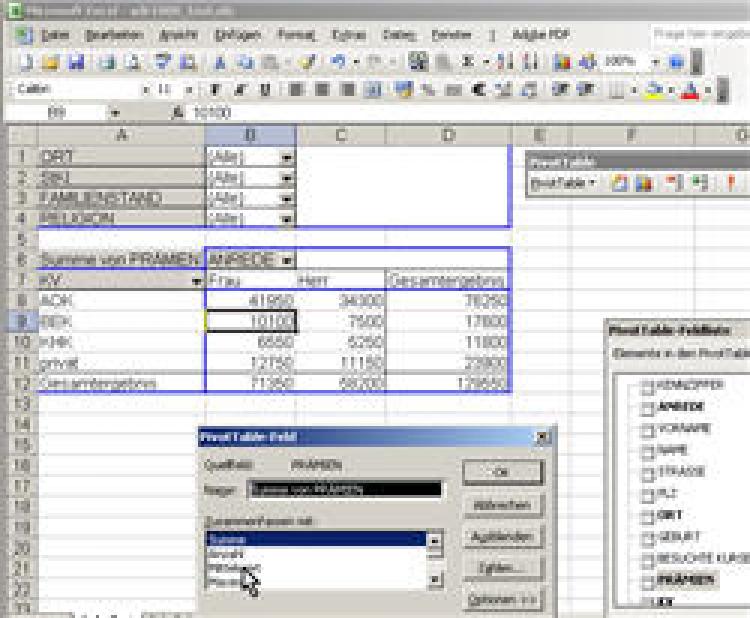The height and width of the screenshot is (618, 750).
Task: Toggle Bold formatting in the toolbar
Action: tap(217, 89)
